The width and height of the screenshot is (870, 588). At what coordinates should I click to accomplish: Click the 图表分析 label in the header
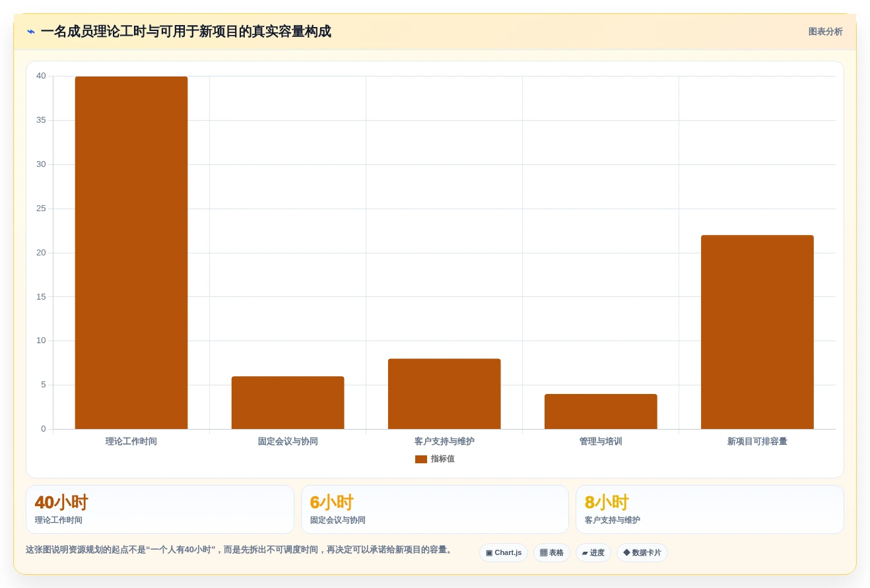(825, 32)
